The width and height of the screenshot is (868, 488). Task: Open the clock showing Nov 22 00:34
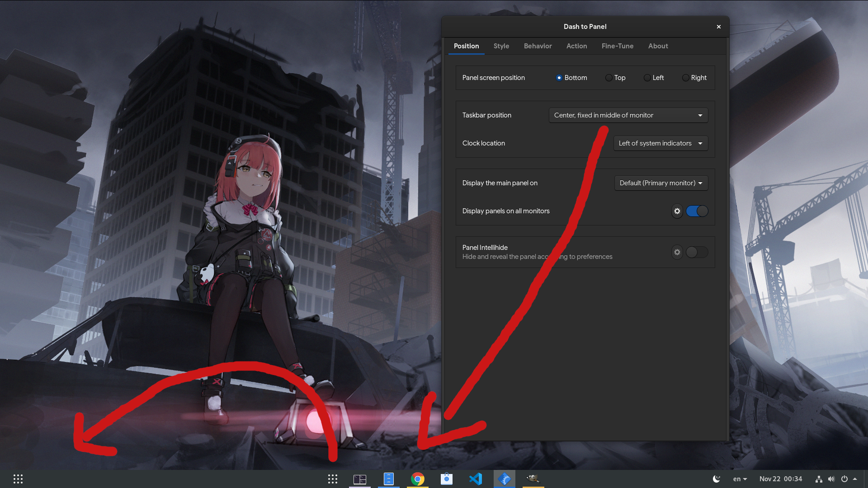pyautogui.click(x=781, y=479)
